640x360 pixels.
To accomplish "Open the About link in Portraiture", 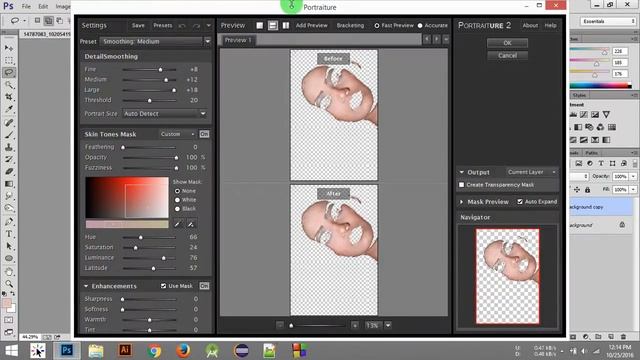I will [530, 25].
